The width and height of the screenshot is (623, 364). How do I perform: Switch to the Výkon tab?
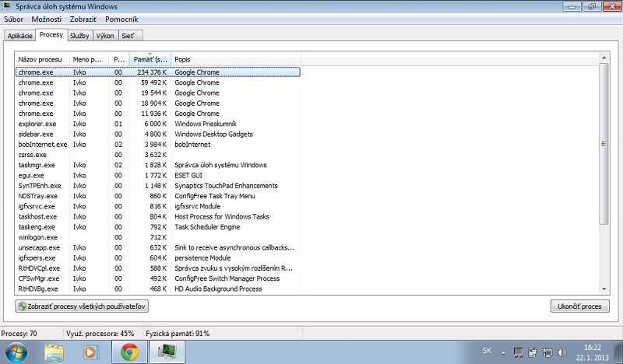(x=104, y=35)
